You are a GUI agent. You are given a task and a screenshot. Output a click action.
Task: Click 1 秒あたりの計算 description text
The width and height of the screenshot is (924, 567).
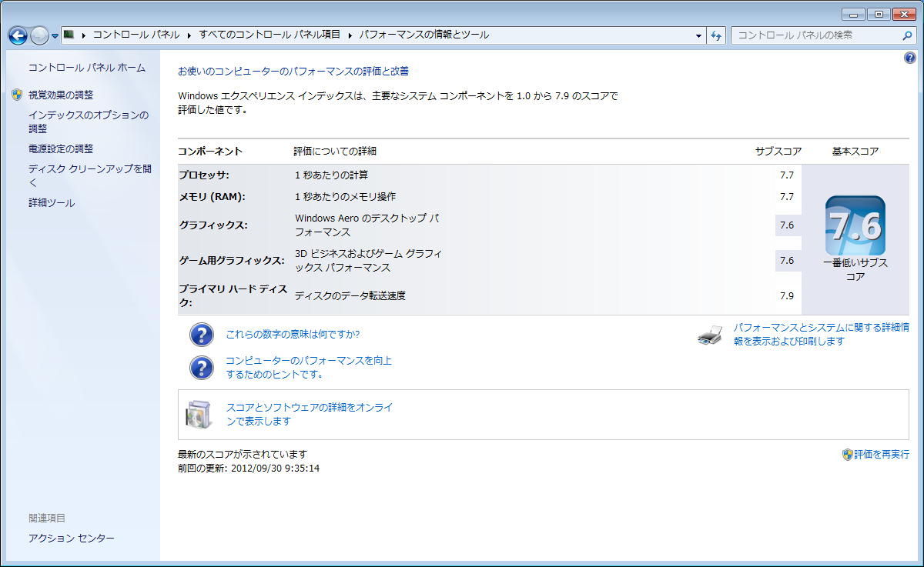(x=332, y=175)
